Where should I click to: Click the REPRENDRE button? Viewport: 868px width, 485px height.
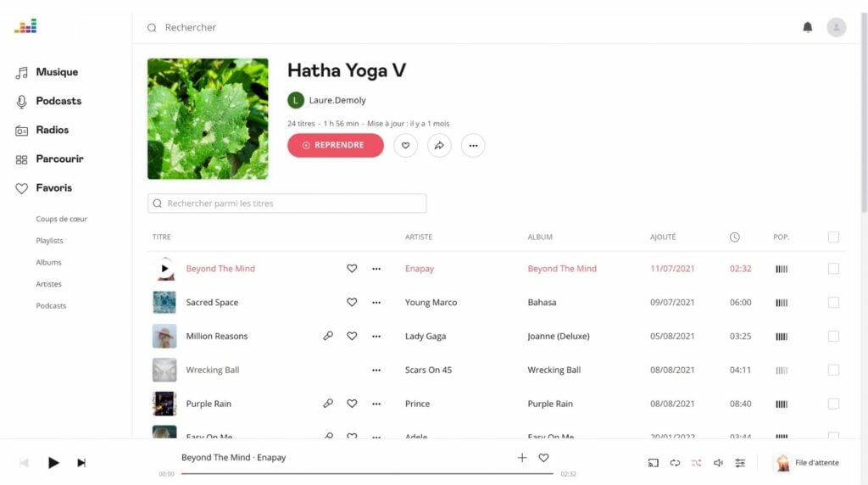coord(336,145)
